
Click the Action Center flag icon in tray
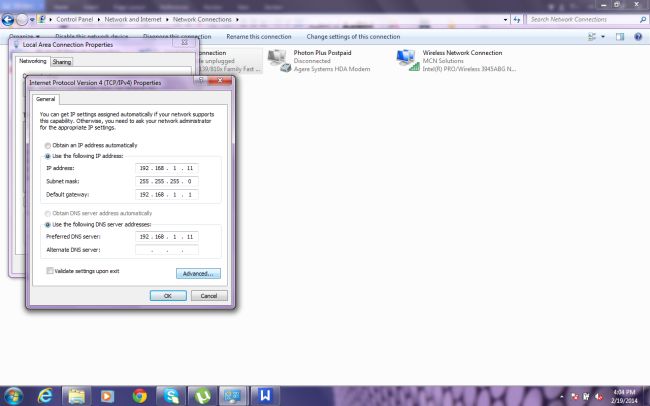tap(575, 397)
